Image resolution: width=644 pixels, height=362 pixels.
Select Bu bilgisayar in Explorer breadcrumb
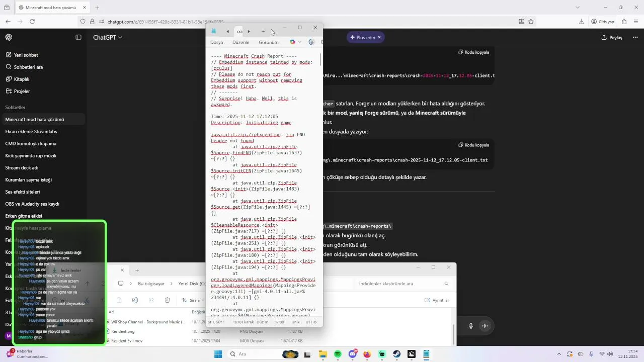coord(151,284)
